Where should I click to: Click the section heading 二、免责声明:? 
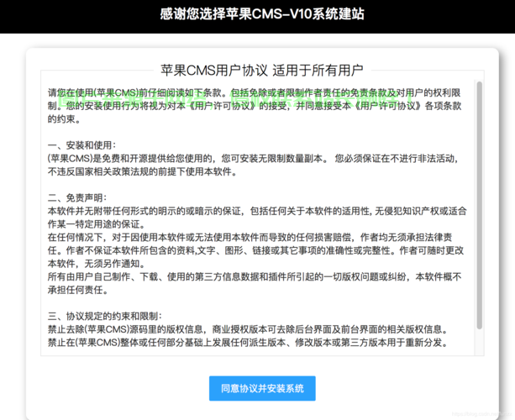click(77, 198)
